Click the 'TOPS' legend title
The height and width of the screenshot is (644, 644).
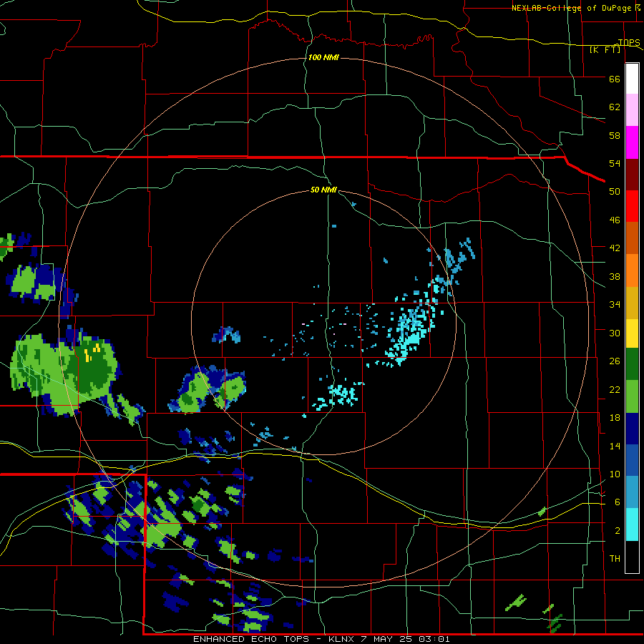pyautogui.click(x=629, y=42)
